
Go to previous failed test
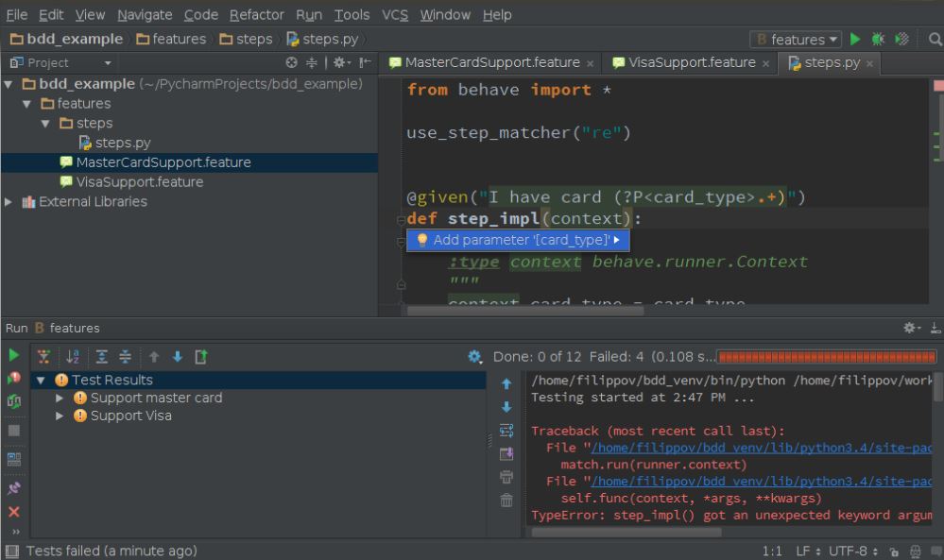154,357
